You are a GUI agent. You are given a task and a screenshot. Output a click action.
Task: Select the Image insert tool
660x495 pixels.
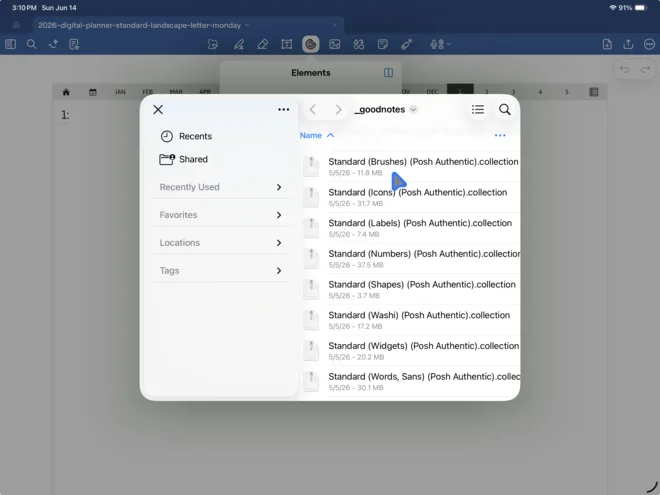[335, 44]
